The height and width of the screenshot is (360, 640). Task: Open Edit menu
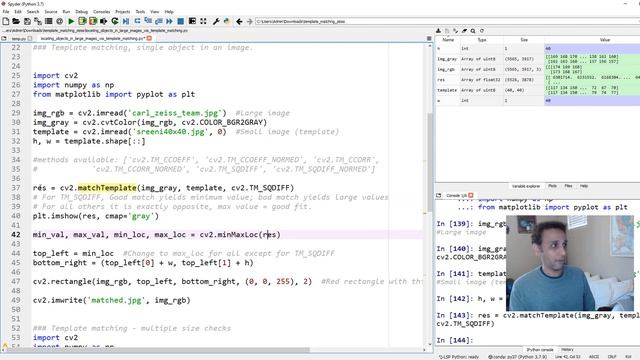coord(18,12)
